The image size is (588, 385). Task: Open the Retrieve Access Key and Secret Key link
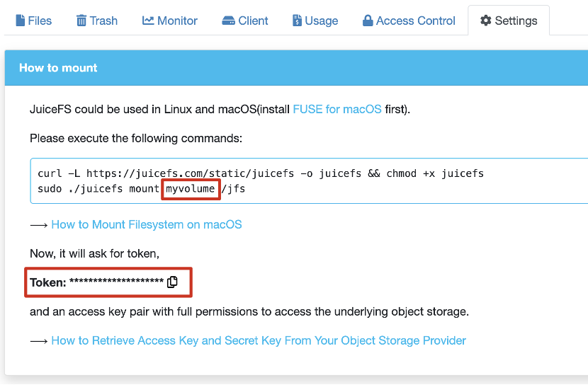(259, 340)
